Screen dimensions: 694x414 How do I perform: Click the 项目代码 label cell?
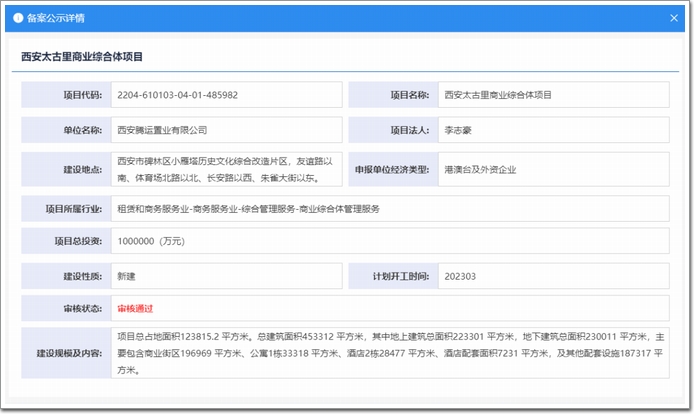66,95
